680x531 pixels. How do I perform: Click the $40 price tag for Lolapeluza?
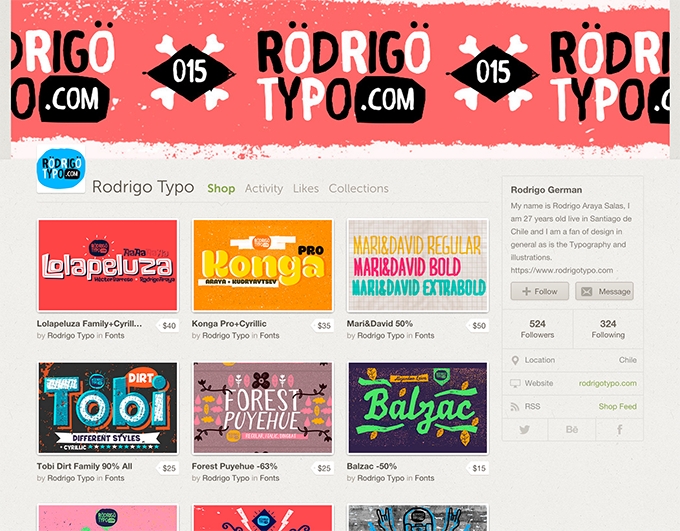[168, 325]
